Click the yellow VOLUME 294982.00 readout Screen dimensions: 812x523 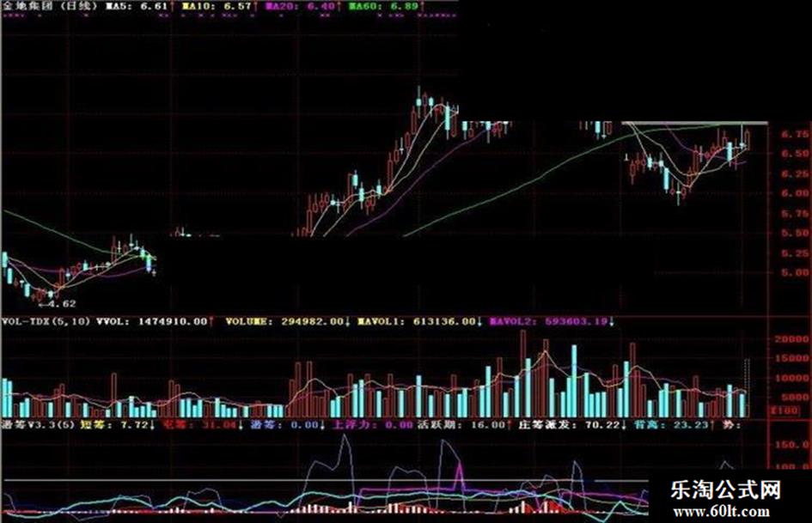coord(287,321)
